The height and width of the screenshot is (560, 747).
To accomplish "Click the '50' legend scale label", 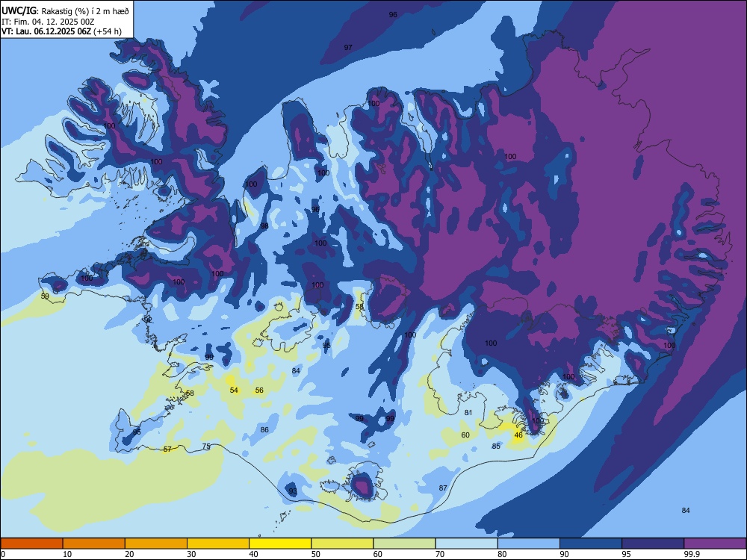I will (x=316, y=554).
